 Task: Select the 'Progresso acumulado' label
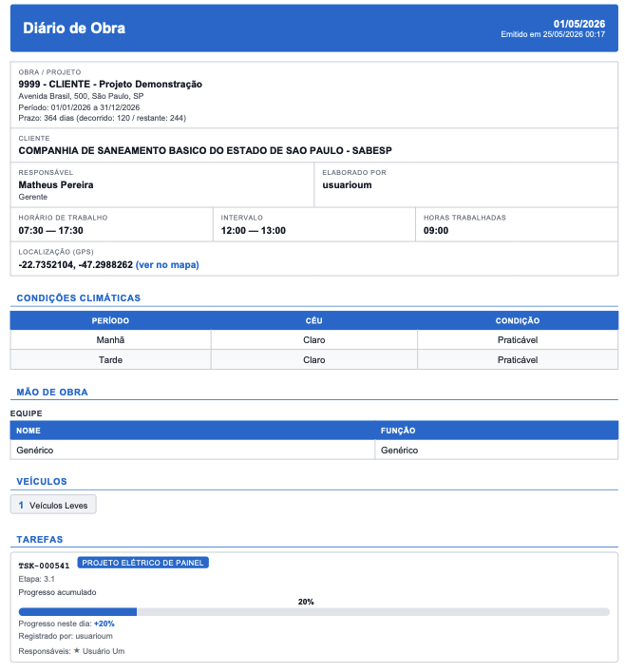click(x=57, y=592)
